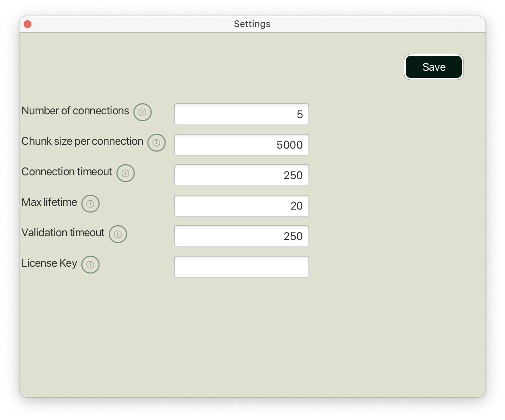Click the "Connection timeout" label text
The image size is (505, 420).
67,172
